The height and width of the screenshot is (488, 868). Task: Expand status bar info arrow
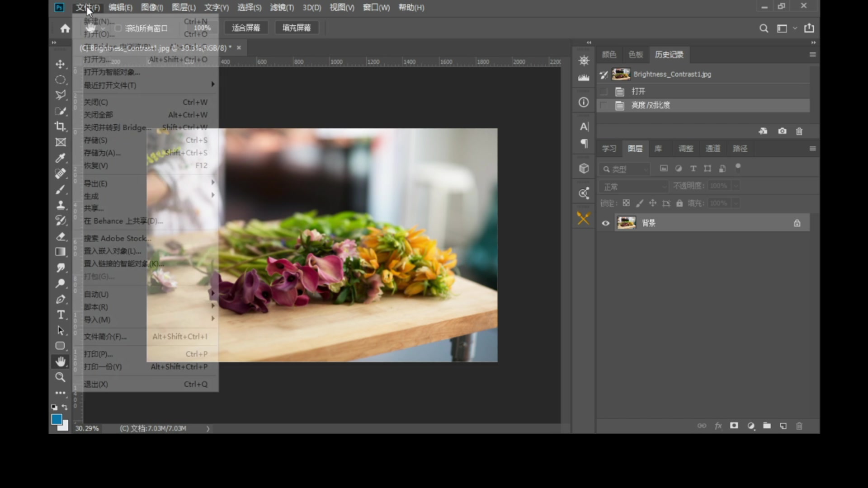coord(208,428)
